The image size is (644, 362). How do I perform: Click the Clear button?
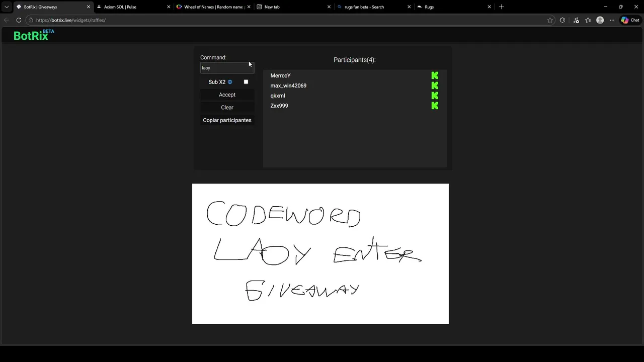tap(227, 107)
